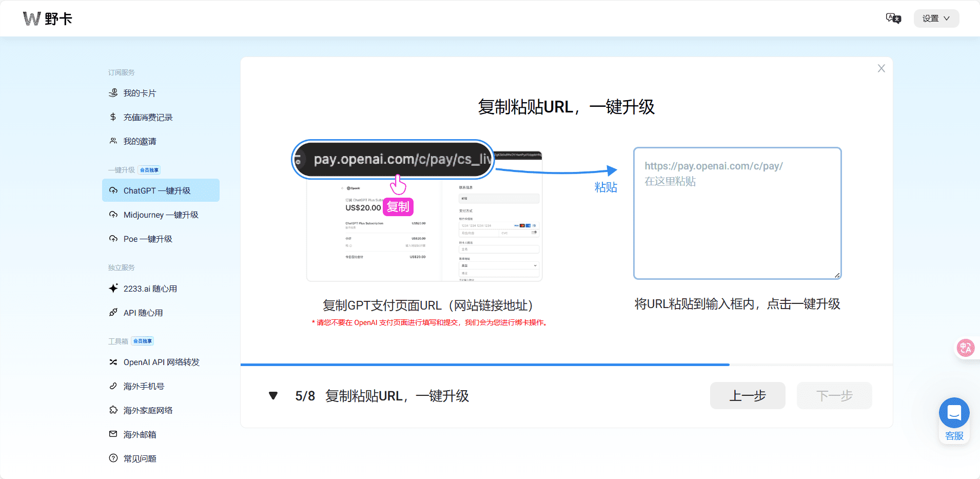Click the upload icon beside Poe 一键升级
The width and height of the screenshot is (980, 479).
coord(113,239)
